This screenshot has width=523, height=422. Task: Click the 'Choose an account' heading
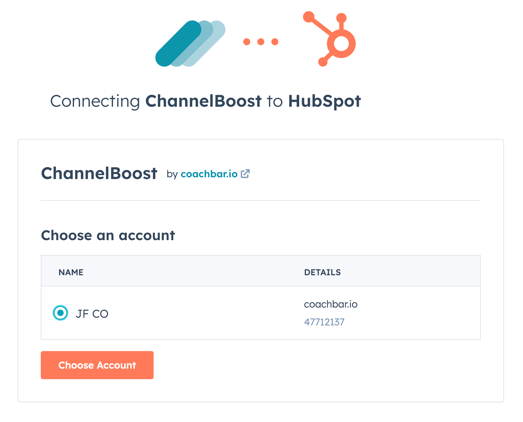[x=108, y=235]
